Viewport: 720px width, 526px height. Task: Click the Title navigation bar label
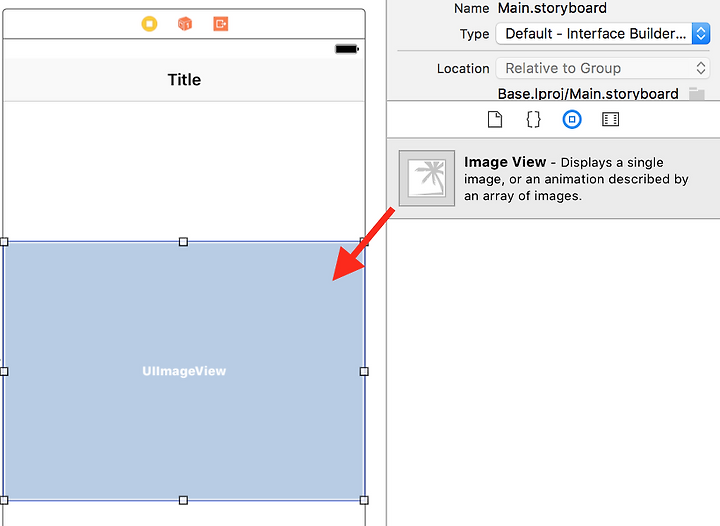184,80
